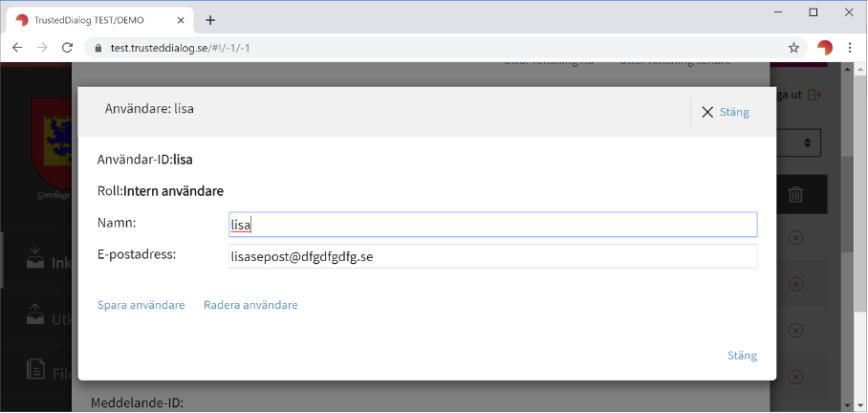The height and width of the screenshot is (413, 868).
Task: Click into the Namn text field
Action: (492, 225)
